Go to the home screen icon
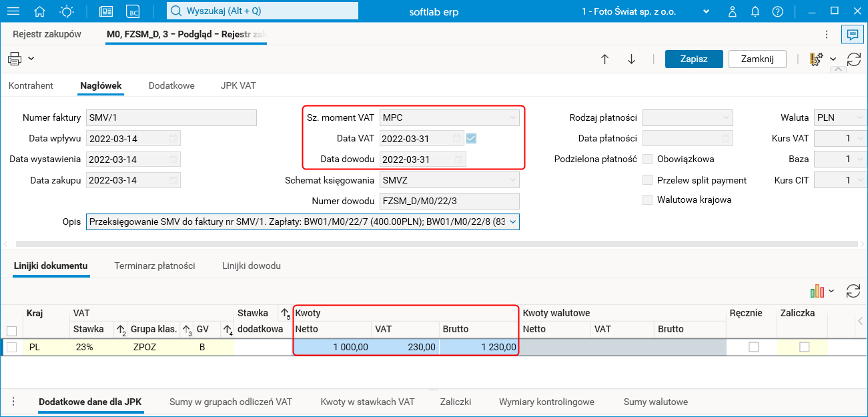Viewport: 868px width, 417px height. pos(40,11)
